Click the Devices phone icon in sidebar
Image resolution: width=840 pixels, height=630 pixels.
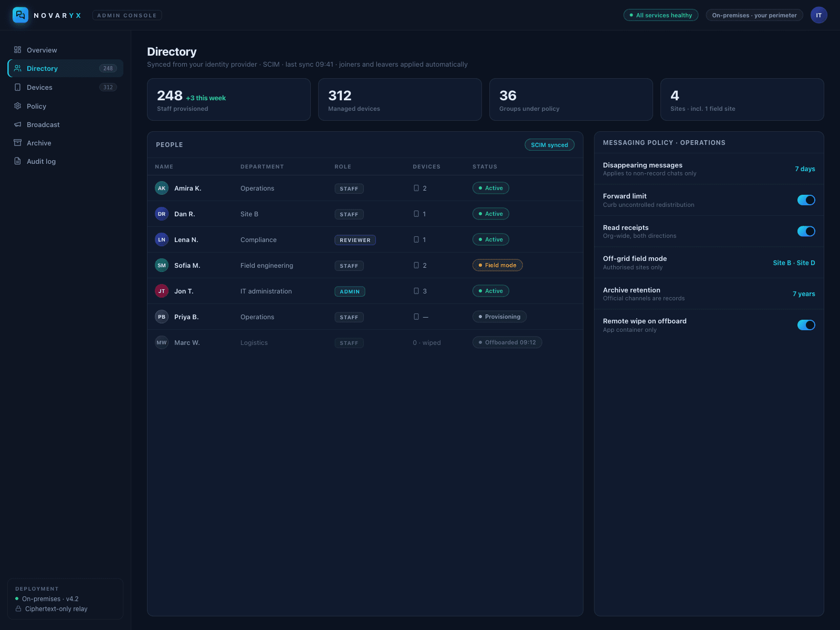(17, 87)
